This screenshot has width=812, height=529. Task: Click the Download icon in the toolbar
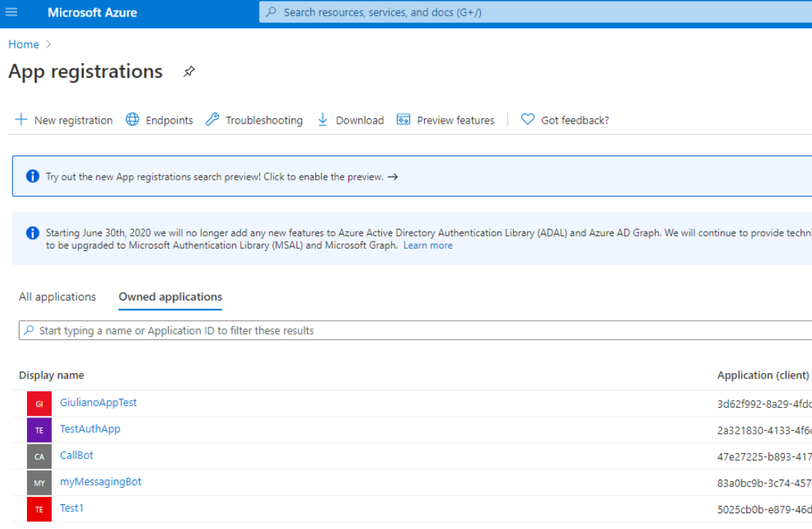tap(322, 120)
